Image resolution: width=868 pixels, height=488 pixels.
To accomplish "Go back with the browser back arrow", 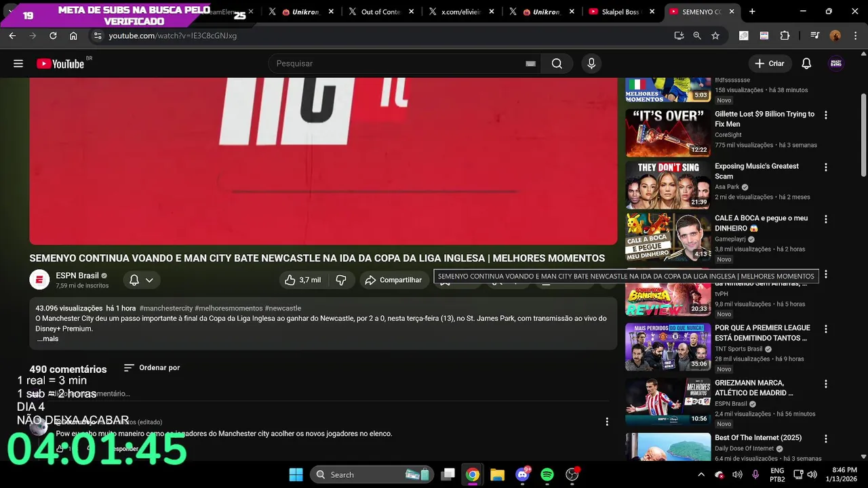I will click(x=12, y=36).
